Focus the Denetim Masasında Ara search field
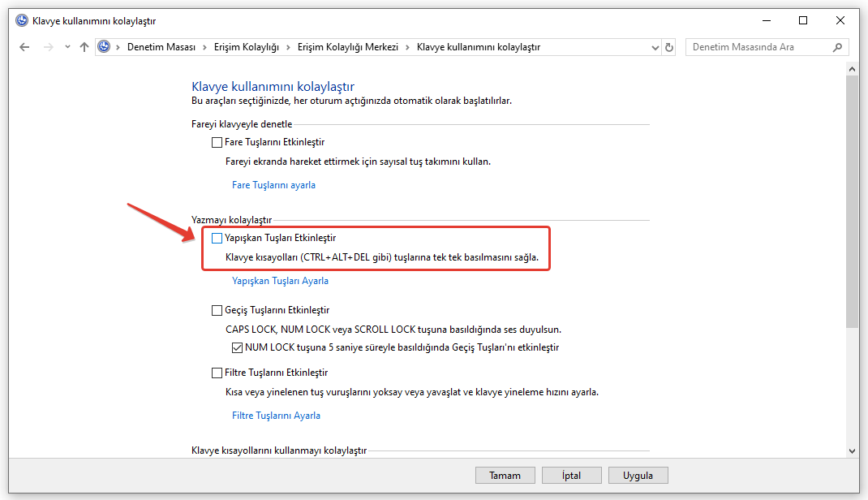This screenshot has height=500, width=868. (758, 47)
